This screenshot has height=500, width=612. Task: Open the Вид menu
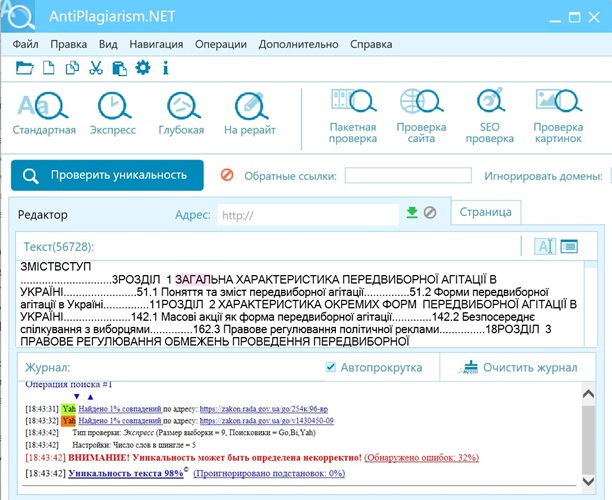pos(108,44)
